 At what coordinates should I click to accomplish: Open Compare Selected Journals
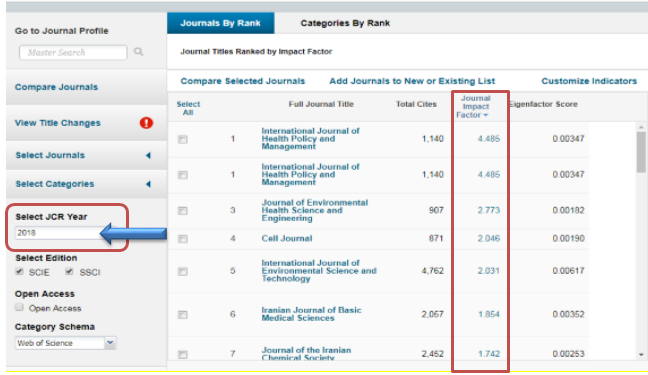[243, 81]
